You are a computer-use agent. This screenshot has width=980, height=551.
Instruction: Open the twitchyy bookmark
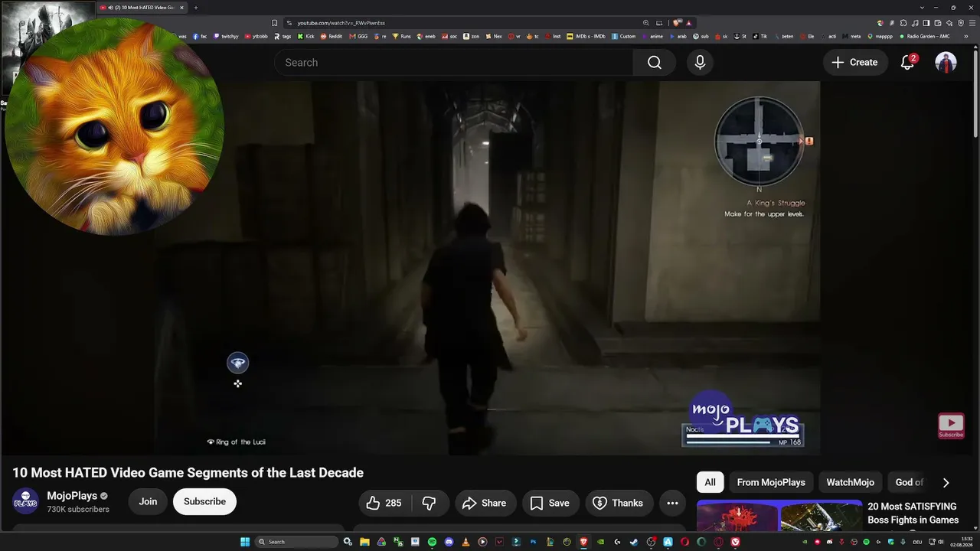[226, 36]
